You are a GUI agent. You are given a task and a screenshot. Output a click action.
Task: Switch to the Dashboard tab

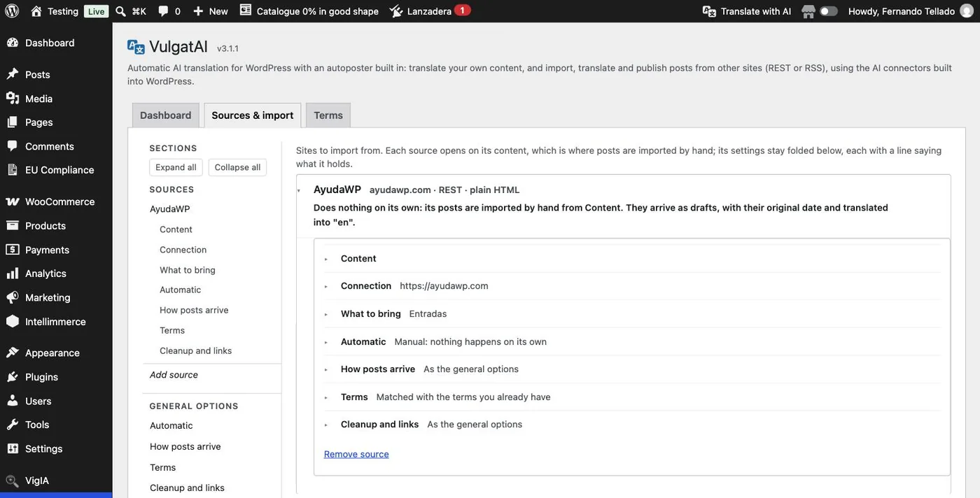166,115
